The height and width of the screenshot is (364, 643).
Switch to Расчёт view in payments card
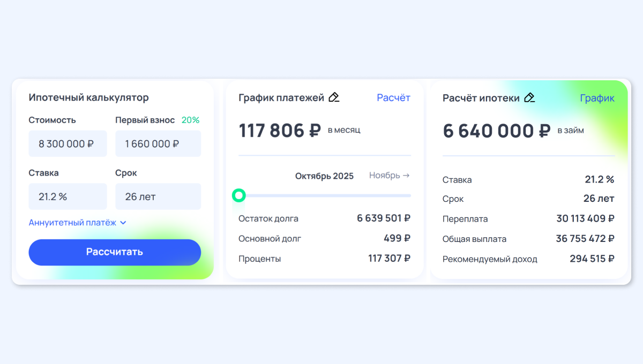(x=393, y=97)
